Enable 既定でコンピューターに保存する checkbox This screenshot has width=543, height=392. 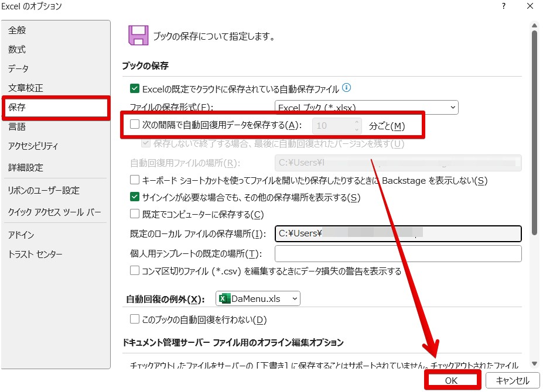[x=134, y=214]
